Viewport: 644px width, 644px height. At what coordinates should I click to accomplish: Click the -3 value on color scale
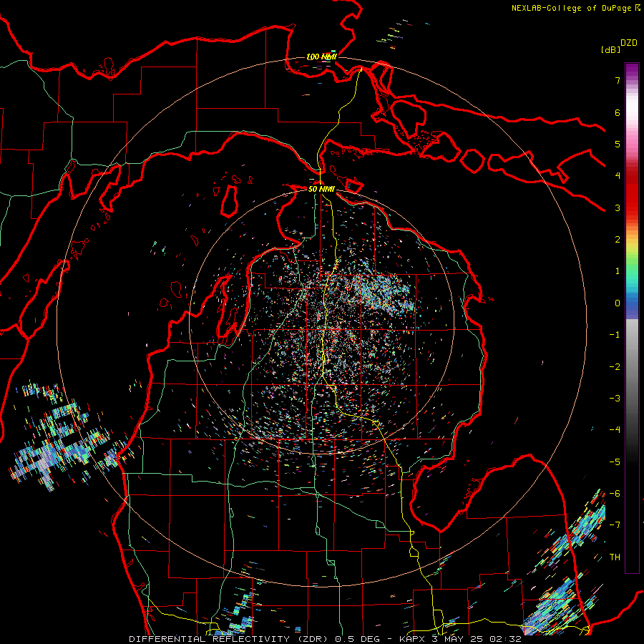(x=615, y=399)
